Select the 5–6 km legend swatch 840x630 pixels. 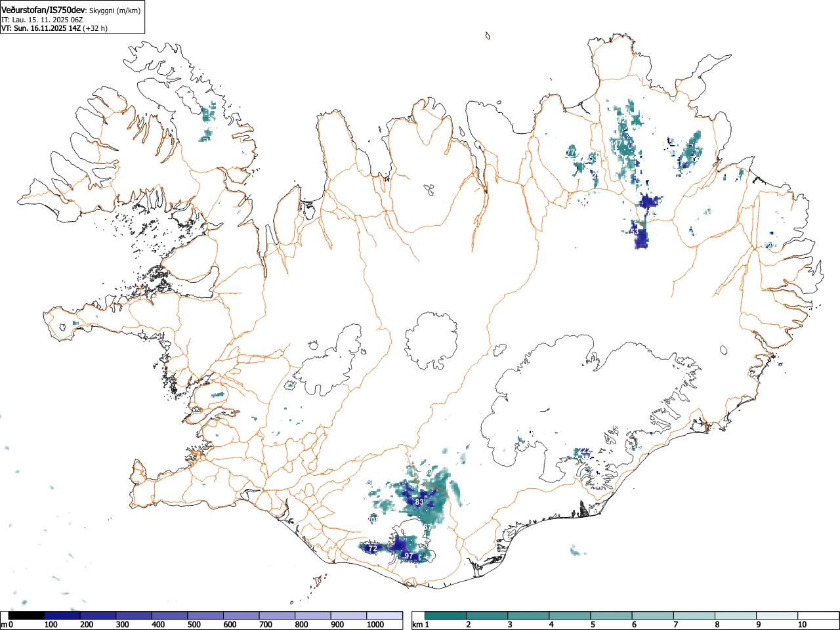pos(611,616)
